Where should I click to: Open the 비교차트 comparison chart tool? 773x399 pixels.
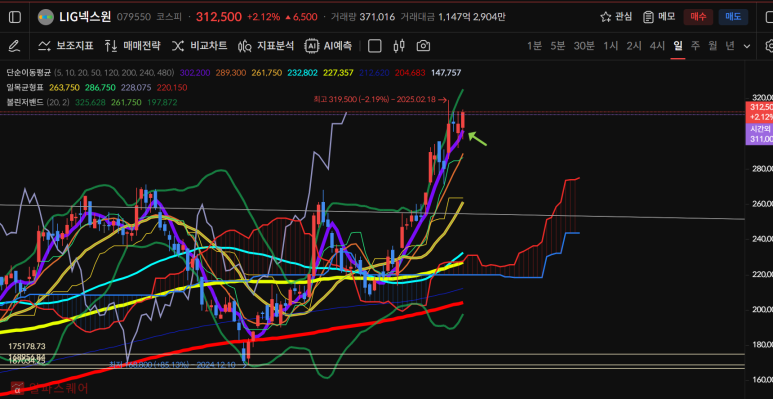click(199, 46)
